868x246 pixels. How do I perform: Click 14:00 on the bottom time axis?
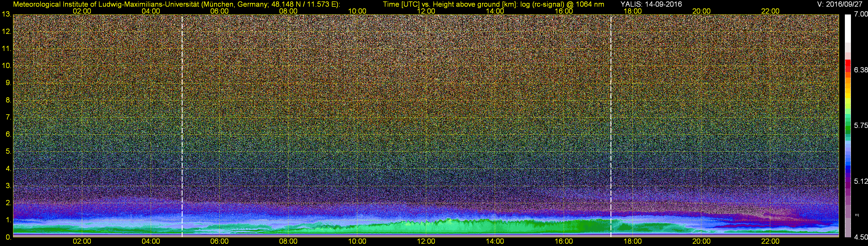coord(495,242)
